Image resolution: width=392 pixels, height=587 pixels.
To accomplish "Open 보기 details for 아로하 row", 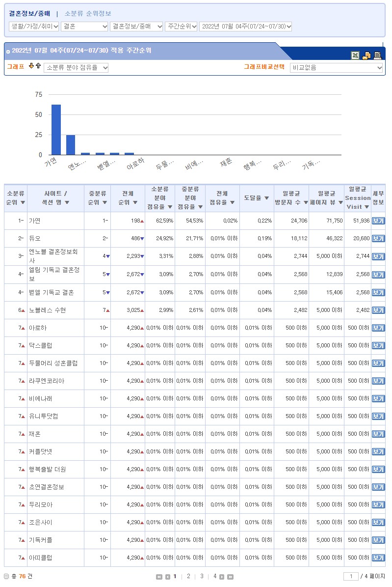I will [x=378, y=328].
